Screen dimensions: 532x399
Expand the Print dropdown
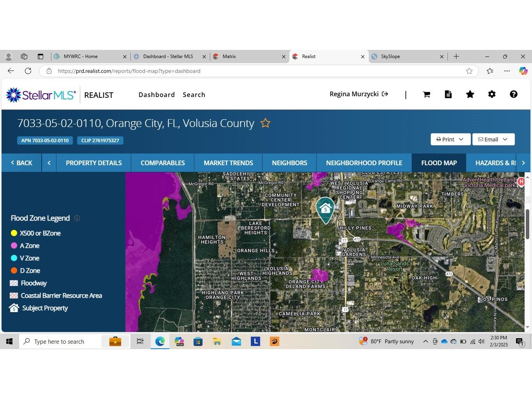point(450,139)
